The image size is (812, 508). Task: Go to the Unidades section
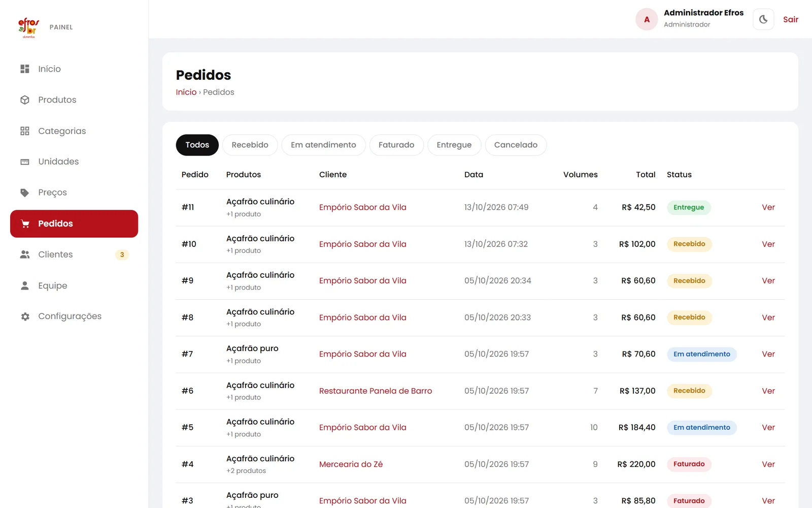74,162
